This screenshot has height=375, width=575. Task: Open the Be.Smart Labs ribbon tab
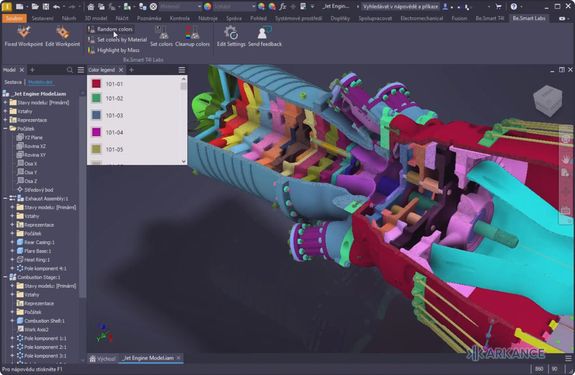pos(528,18)
